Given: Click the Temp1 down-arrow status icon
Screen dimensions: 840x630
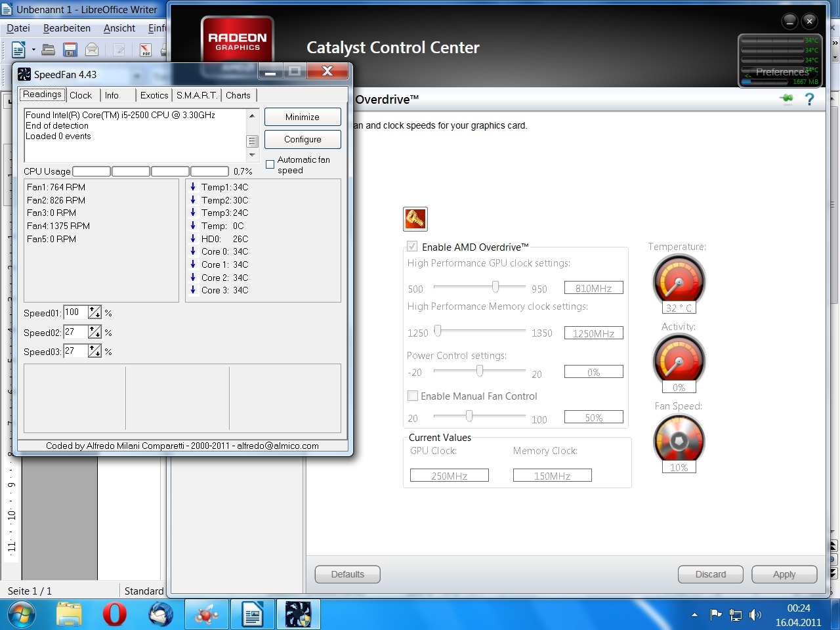Looking at the screenshot, I should point(193,186).
